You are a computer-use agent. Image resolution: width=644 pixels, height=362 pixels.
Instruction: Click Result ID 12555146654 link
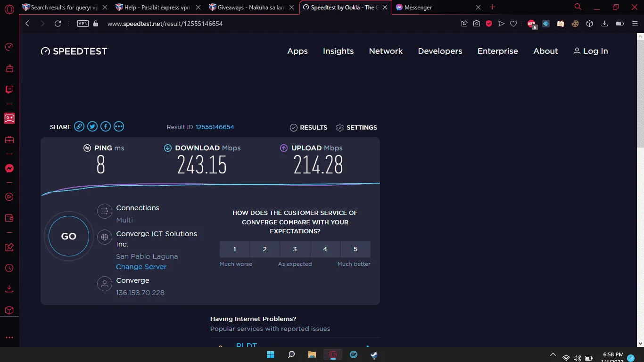(215, 127)
